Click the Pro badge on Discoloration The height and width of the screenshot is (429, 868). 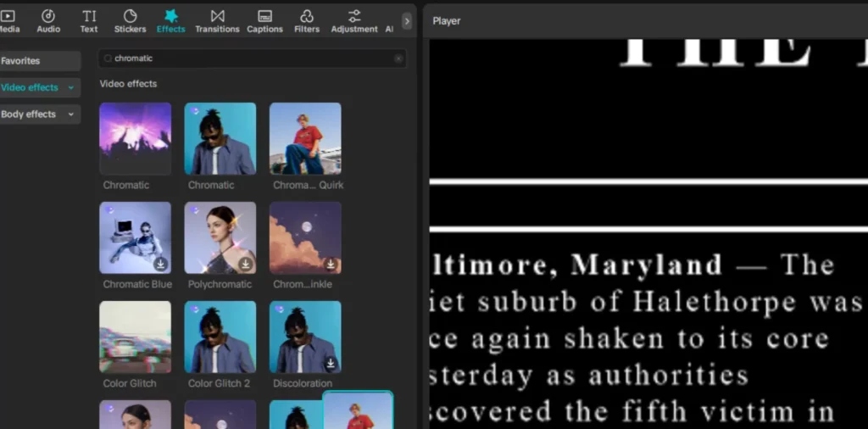coord(280,309)
